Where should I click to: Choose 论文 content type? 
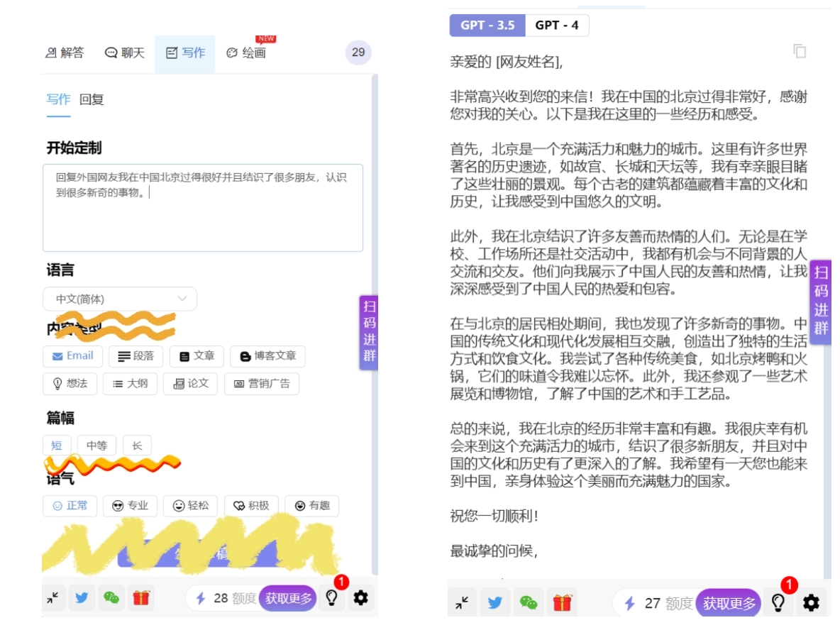click(x=190, y=384)
